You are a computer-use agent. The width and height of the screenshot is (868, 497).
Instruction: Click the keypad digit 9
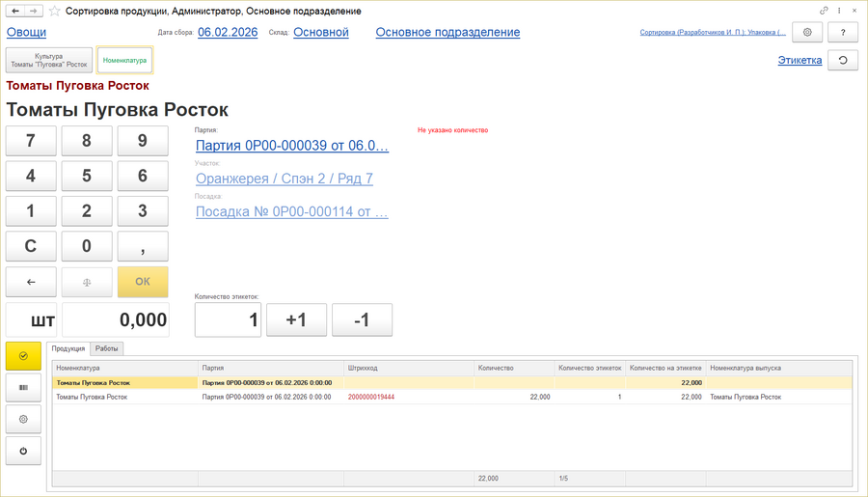coord(143,140)
